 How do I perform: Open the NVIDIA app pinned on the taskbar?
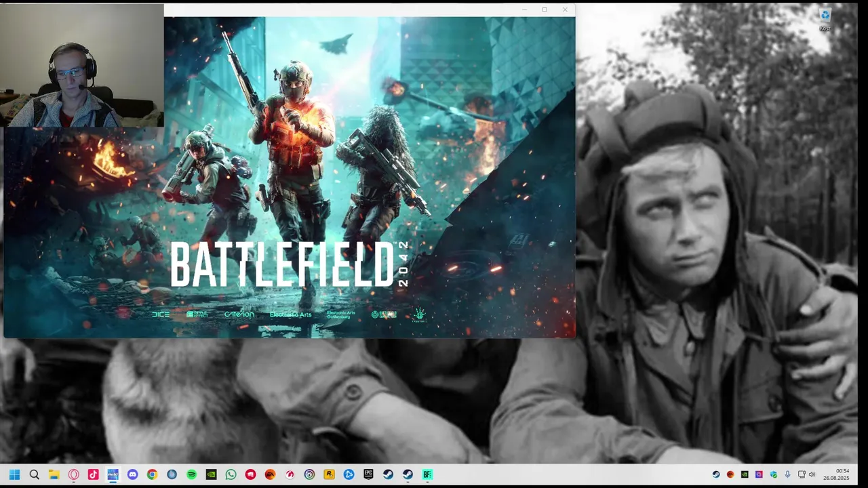(x=211, y=474)
